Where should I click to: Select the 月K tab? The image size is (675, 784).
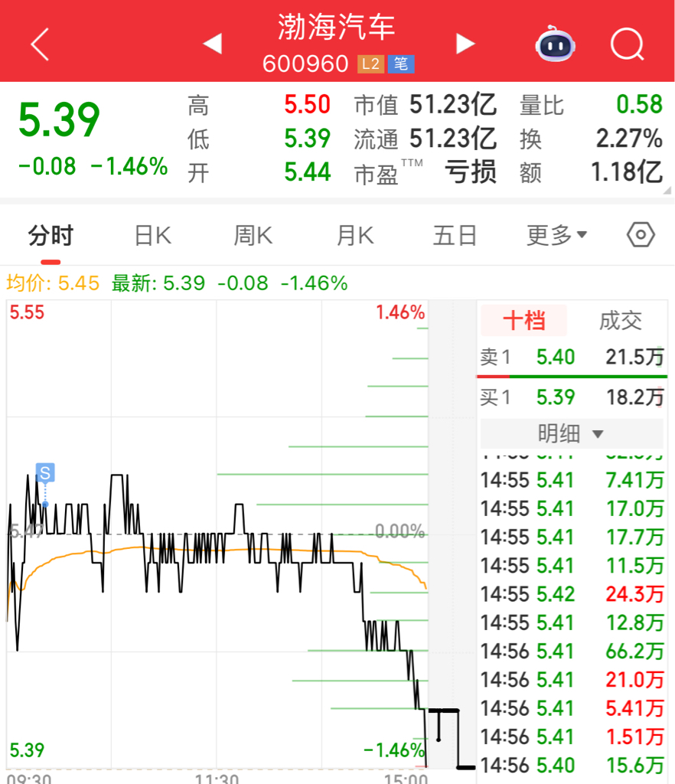tap(355, 236)
